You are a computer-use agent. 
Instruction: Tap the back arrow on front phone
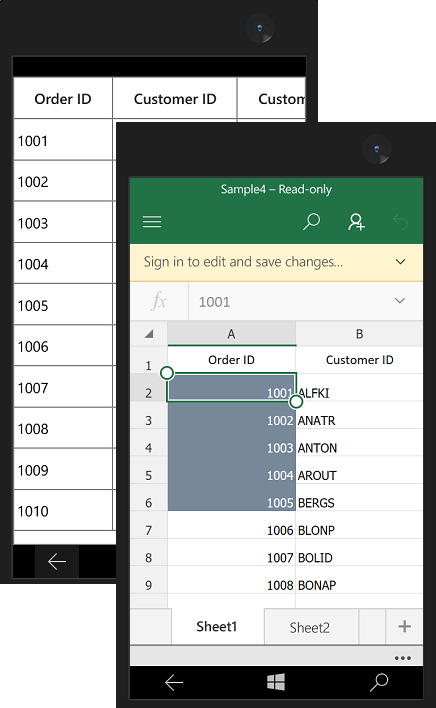(x=174, y=683)
